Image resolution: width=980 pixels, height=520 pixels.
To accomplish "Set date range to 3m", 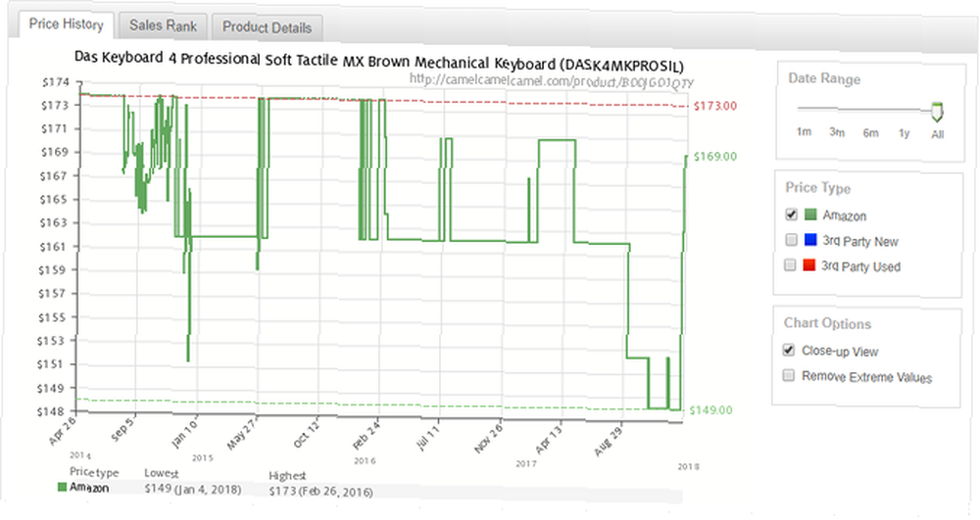I will pyautogui.click(x=837, y=132).
